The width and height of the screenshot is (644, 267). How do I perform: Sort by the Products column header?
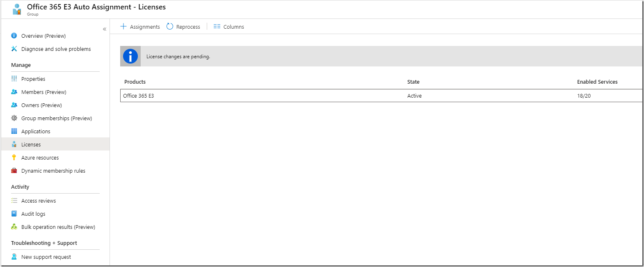tap(135, 82)
